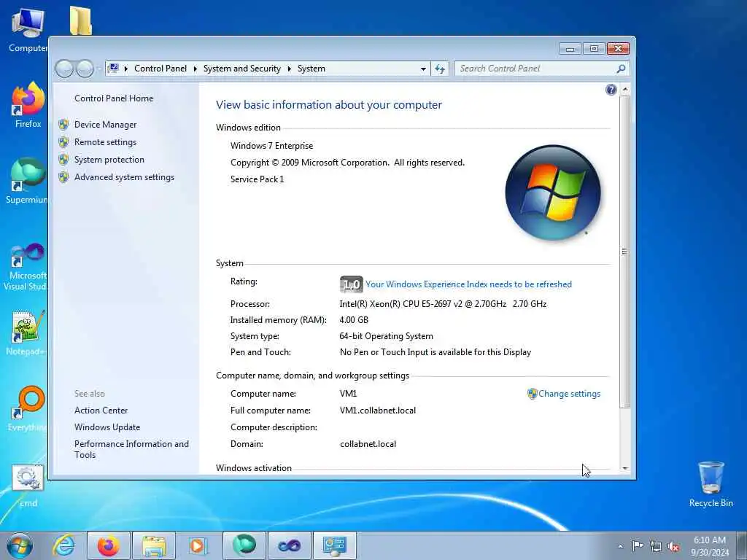Screen dimensions: 747x560
Task: Open Performance Information and Tools
Action: 131,449
